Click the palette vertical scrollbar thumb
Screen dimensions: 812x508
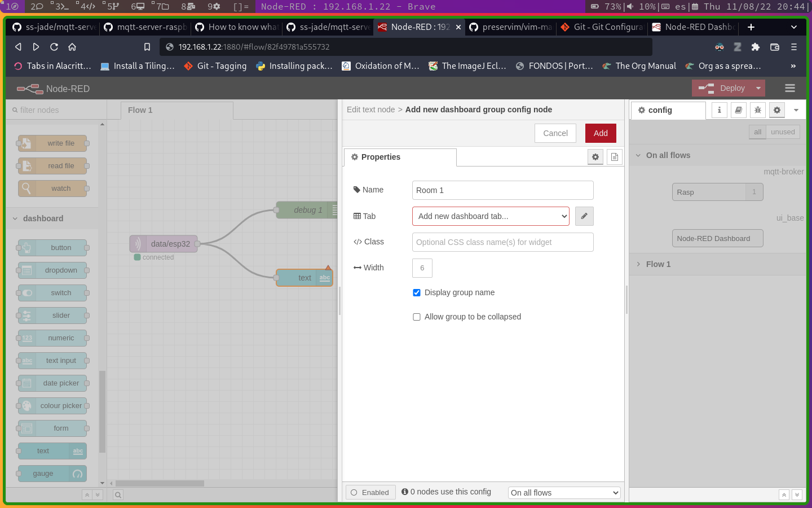102,412
